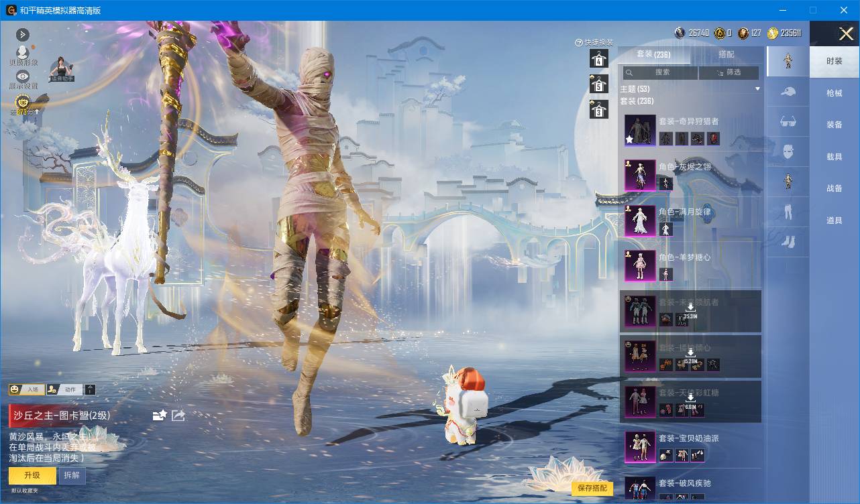The image size is (860, 504).
Task: Open the 载具 vehicles side tab
Action: (835, 156)
